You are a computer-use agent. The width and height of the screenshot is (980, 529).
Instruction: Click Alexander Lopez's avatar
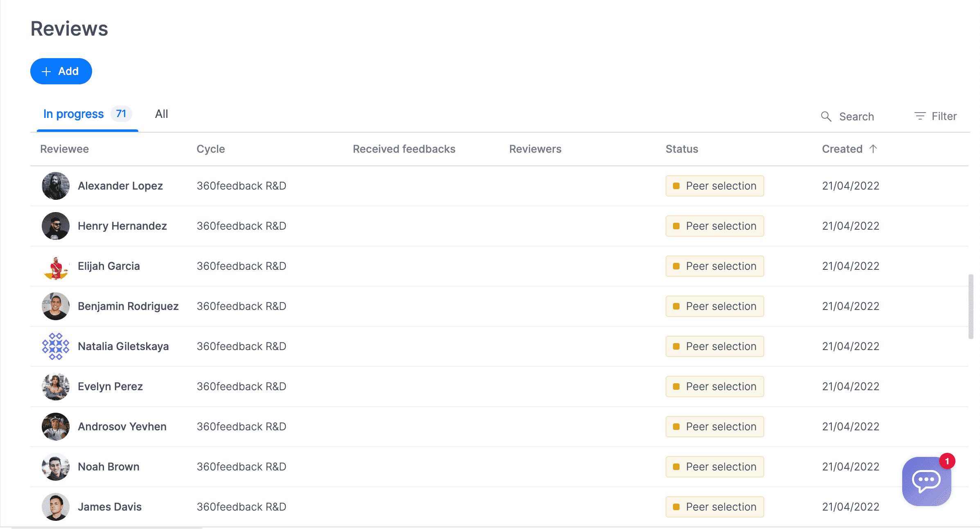pos(56,186)
